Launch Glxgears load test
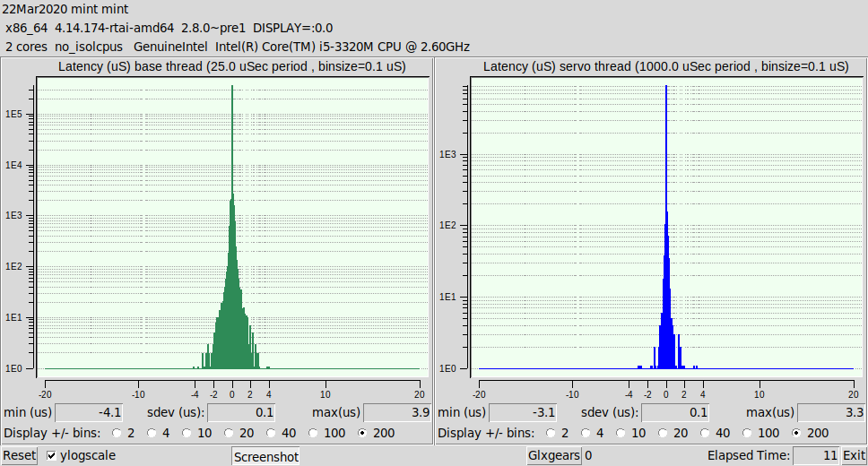The height and width of the screenshot is (466, 868). pyautogui.click(x=553, y=455)
